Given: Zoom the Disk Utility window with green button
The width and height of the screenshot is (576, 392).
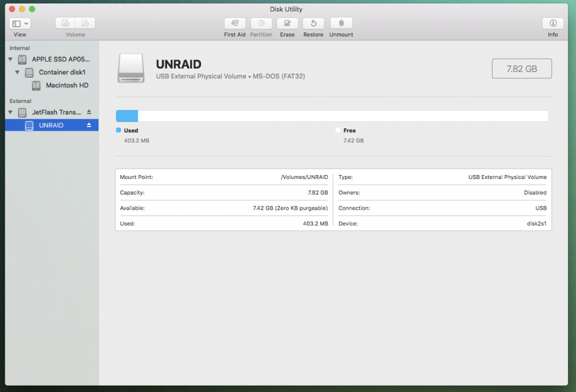Looking at the screenshot, I should coord(32,9).
